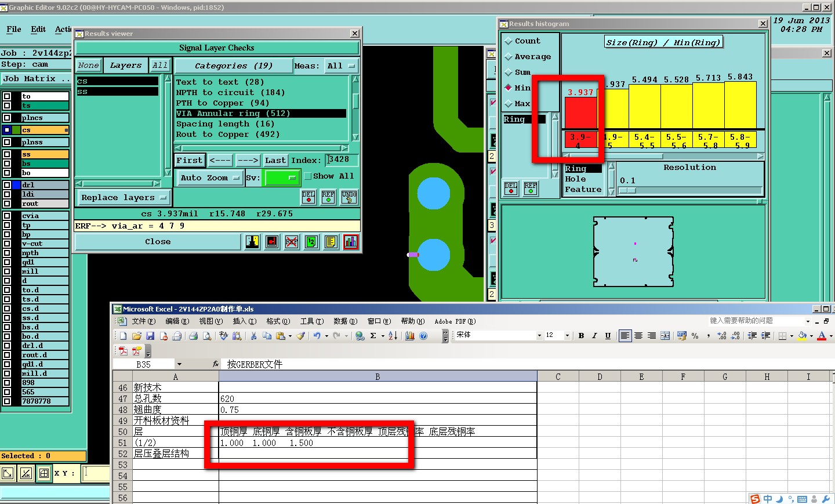Viewport: 835px width, 504px height.
Task: Click the First result button
Action: 190,161
